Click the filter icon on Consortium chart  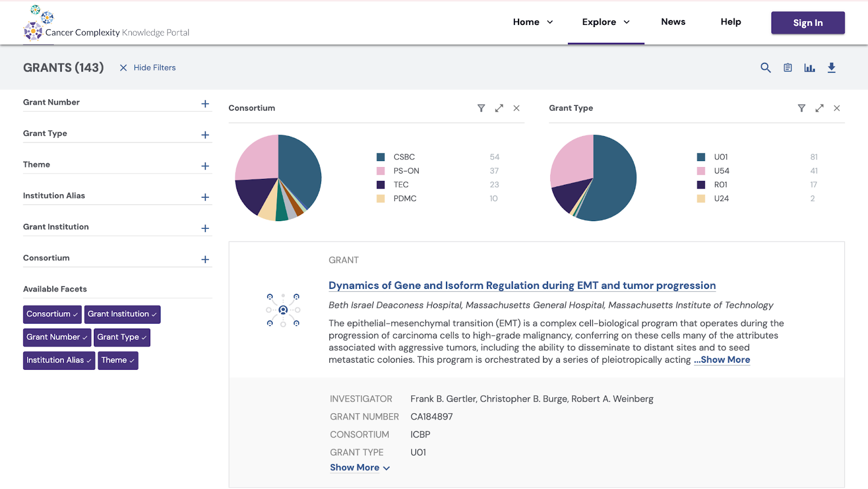(481, 108)
